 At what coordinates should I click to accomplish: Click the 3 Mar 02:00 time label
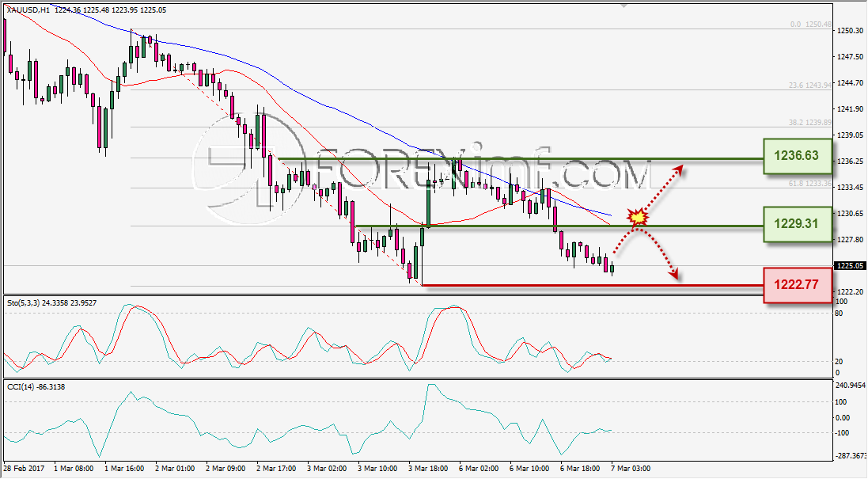click(x=327, y=469)
